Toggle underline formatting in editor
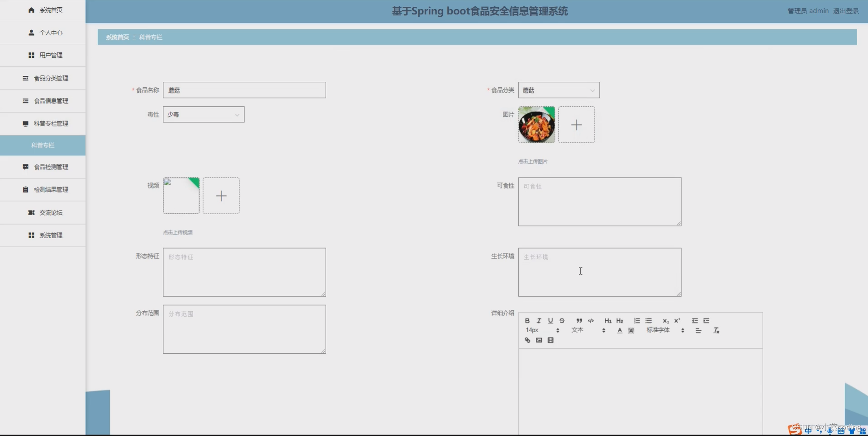Image resolution: width=868 pixels, height=436 pixels. pos(550,321)
